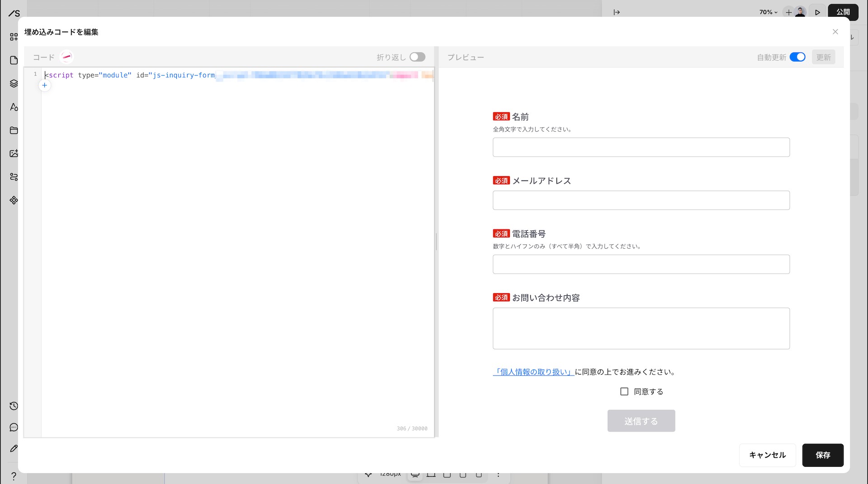Open the components diamond icon
This screenshot has height=484, width=868.
click(14, 200)
